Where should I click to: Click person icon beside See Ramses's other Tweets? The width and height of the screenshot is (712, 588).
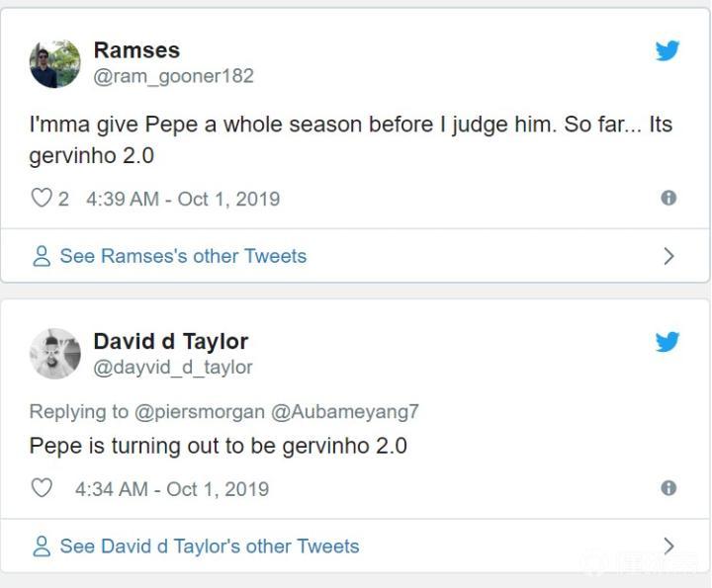42,257
